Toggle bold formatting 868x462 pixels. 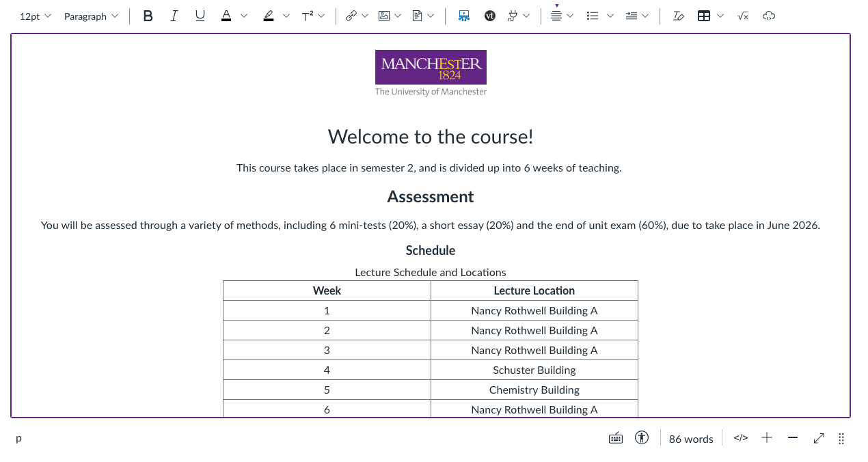pos(148,16)
